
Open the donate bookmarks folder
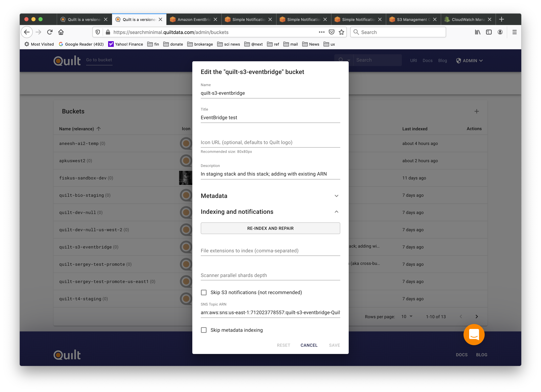(173, 44)
